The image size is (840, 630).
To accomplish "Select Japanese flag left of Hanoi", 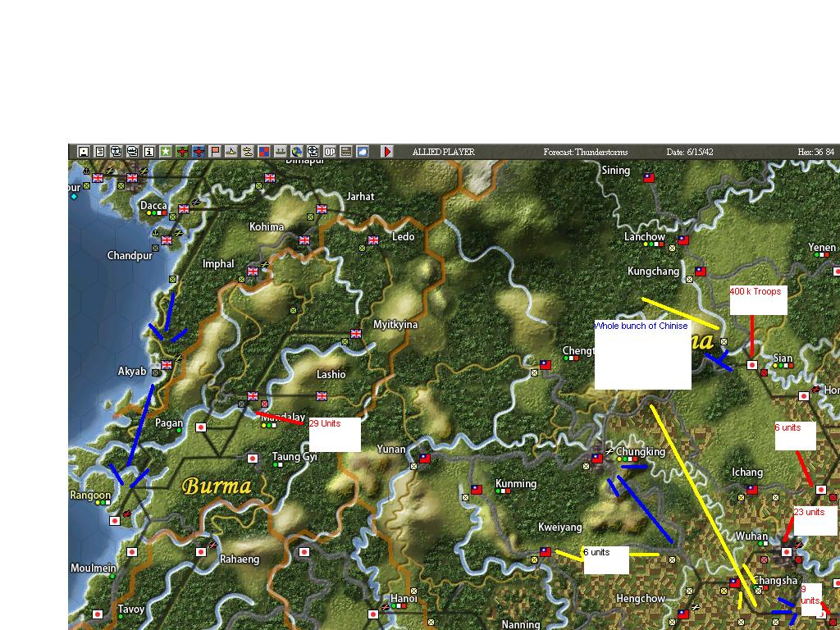I will pos(373,614).
